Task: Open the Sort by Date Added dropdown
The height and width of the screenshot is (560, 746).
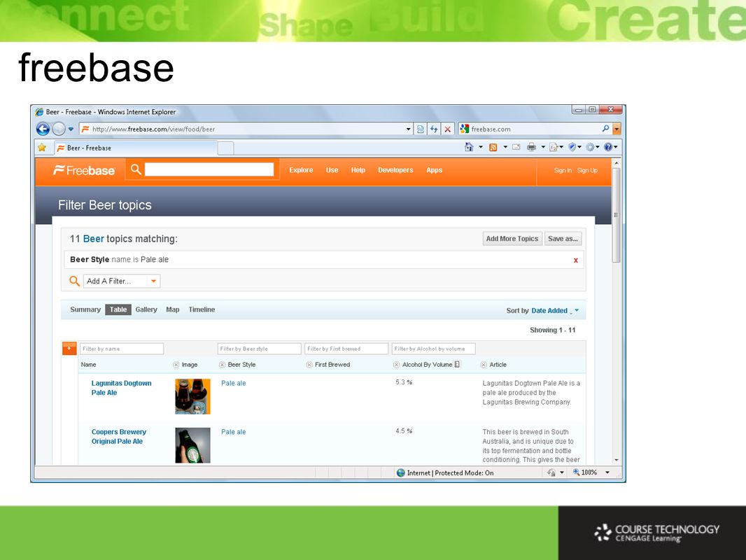Action: (x=555, y=311)
